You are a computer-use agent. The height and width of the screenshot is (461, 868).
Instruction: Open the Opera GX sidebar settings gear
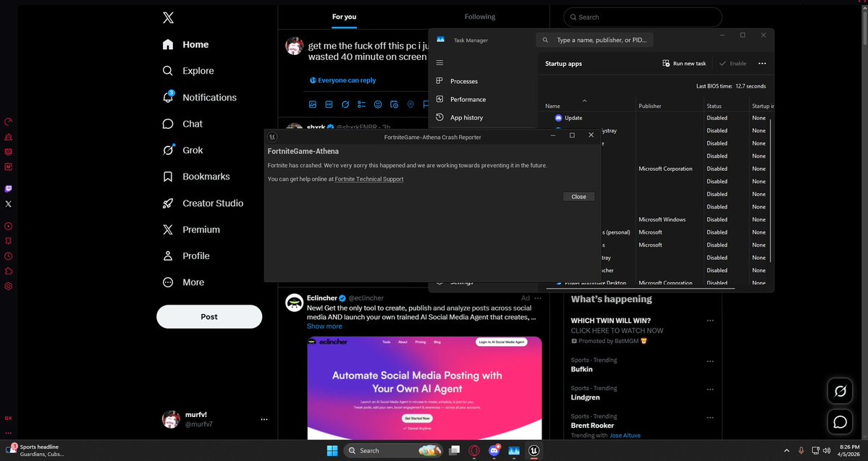click(8, 287)
